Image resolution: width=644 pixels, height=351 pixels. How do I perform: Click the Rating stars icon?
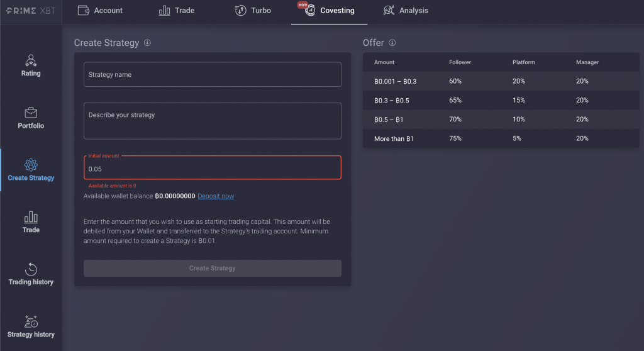coord(31,60)
